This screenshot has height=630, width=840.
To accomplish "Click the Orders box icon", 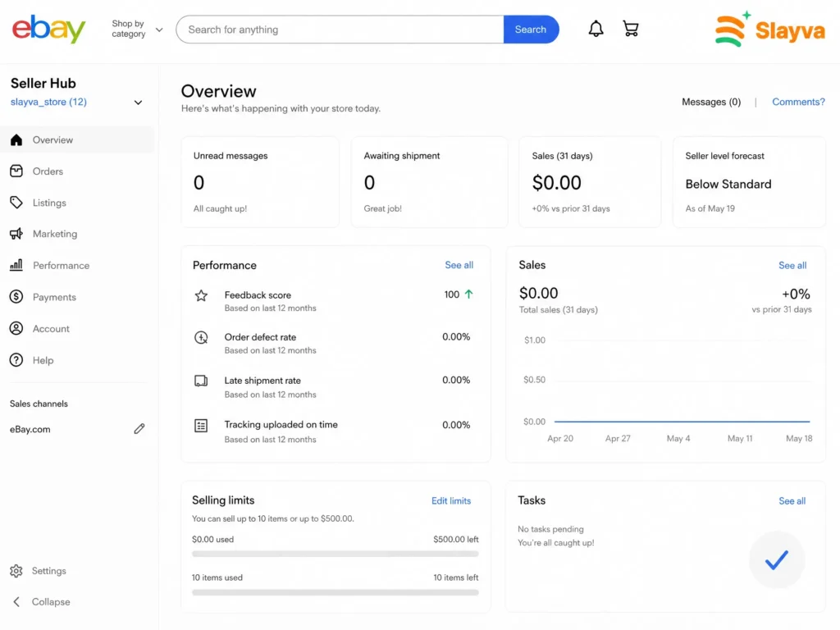I will click(16, 171).
